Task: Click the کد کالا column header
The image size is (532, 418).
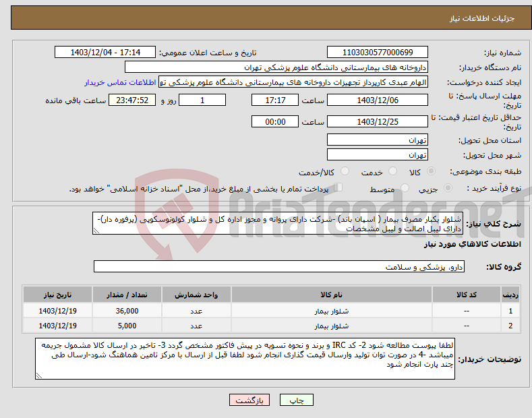Action: pos(467,295)
